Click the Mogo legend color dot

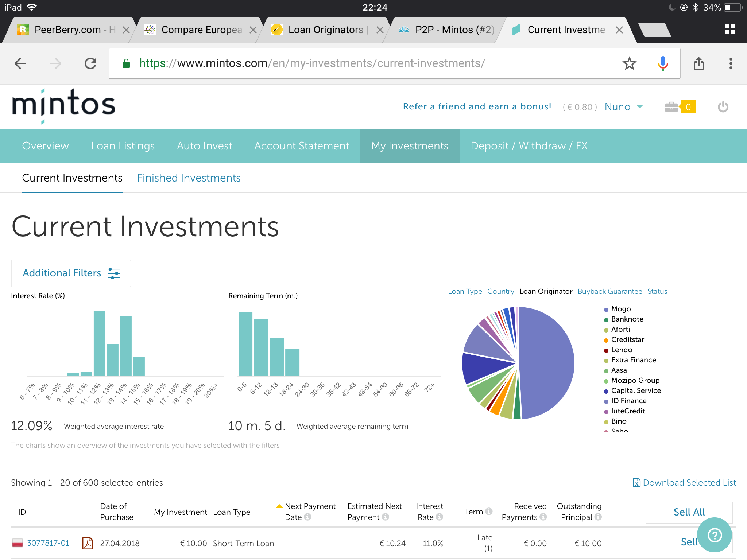pos(606,310)
